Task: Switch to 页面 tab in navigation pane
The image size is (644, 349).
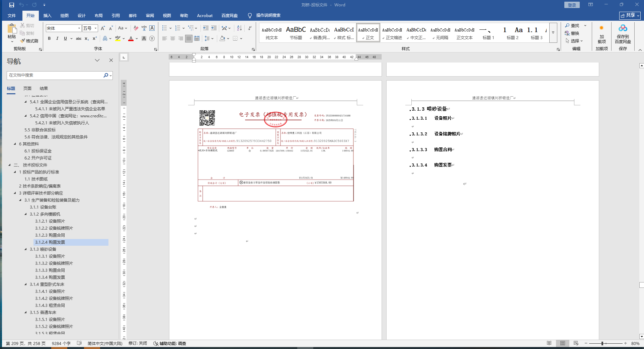Action: (x=27, y=89)
